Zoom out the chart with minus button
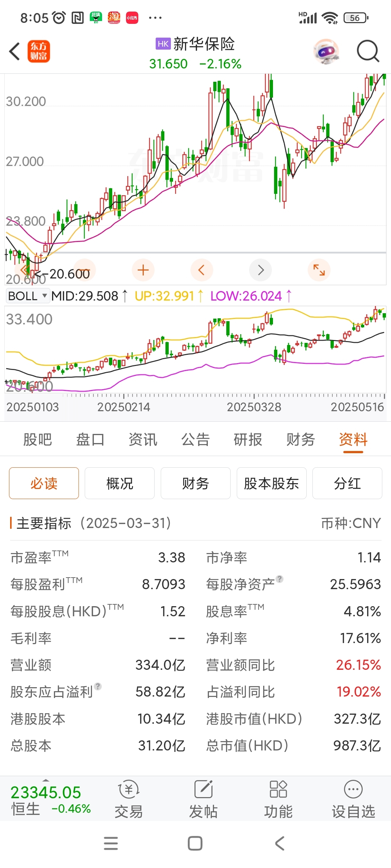 [x=85, y=270]
